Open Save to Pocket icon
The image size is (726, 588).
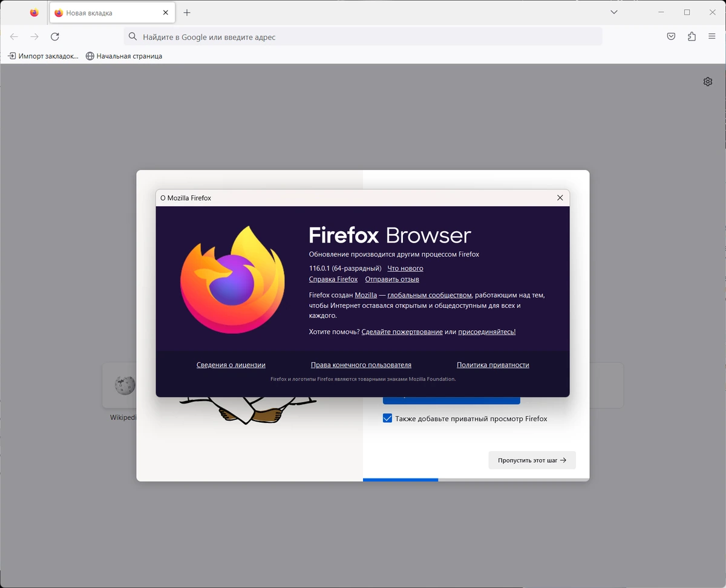[671, 37]
